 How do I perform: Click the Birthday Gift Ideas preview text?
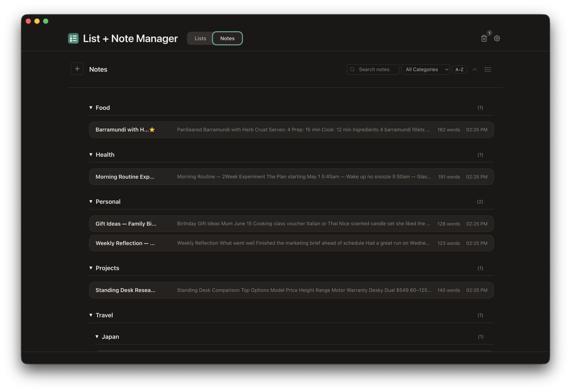(304, 224)
